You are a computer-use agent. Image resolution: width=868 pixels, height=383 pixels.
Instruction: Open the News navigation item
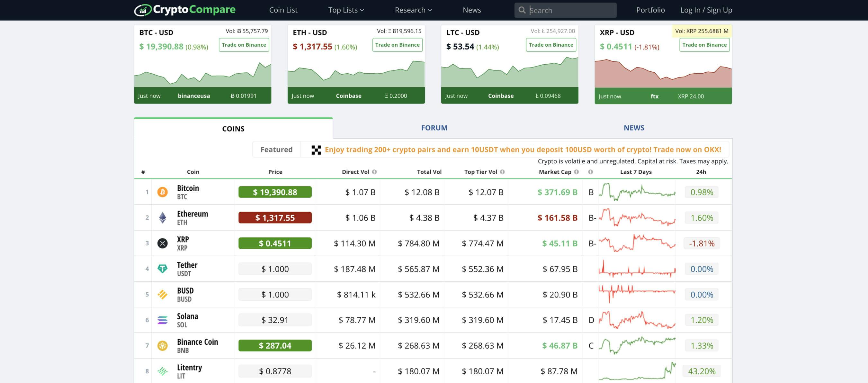click(472, 10)
